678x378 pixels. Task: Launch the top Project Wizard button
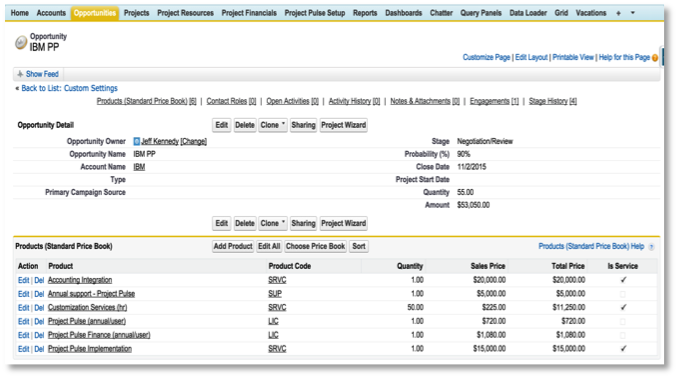coord(344,125)
